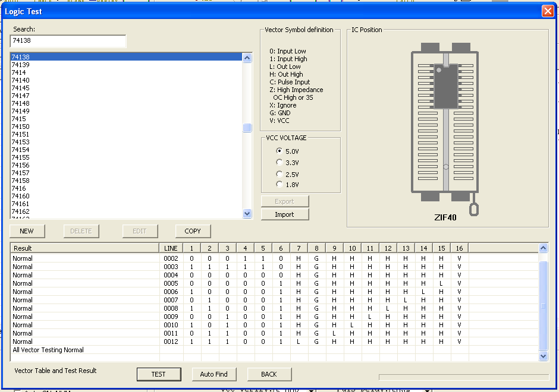Screen dimensions: 559x392
Task: Select highlighted 74138 list entry
Action: pyautogui.click(x=127, y=57)
